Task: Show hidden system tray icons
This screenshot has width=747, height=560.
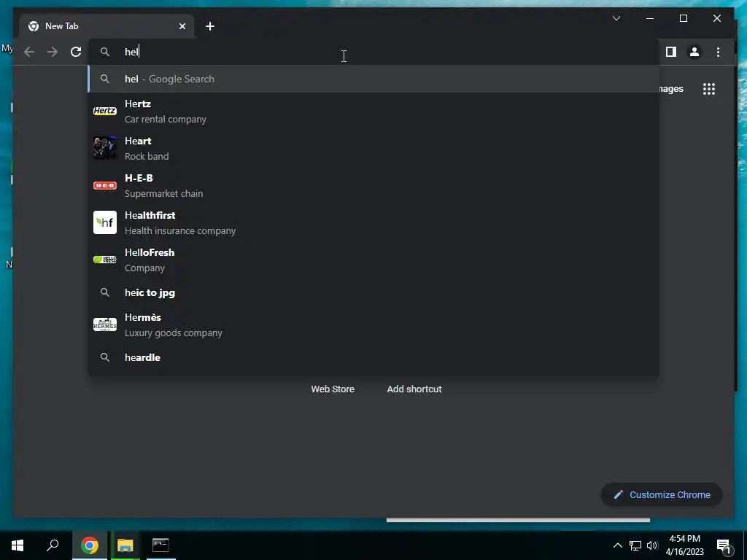Action: (x=617, y=545)
